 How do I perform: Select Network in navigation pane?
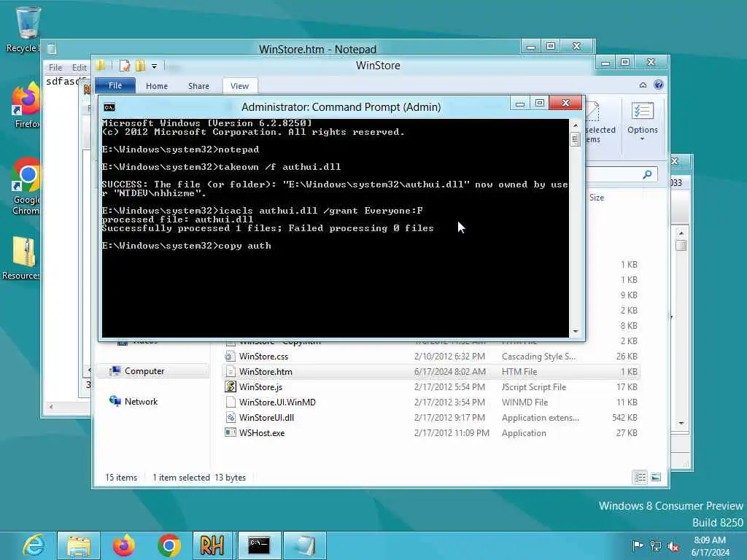pyautogui.click(x=141, y=402)
